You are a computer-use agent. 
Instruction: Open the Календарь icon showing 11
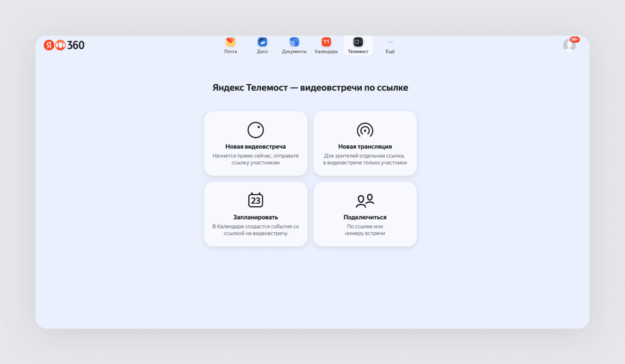click(x=326, y=42)
